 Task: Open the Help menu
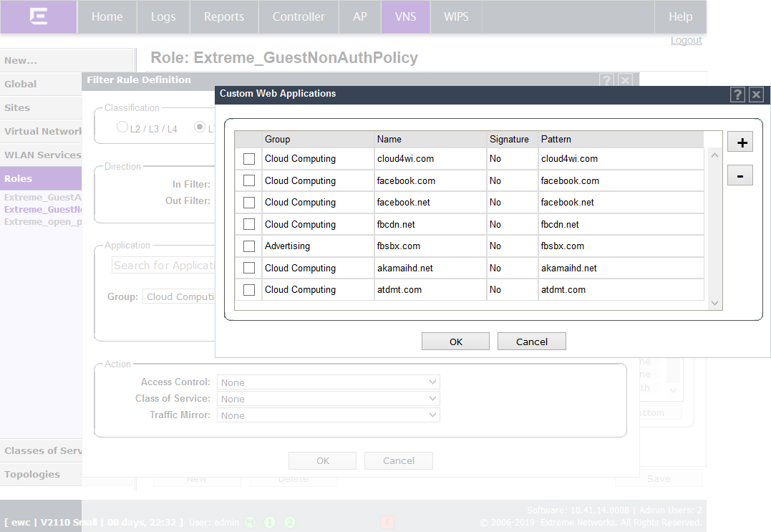pyautogui.click(x=681, y=16)
